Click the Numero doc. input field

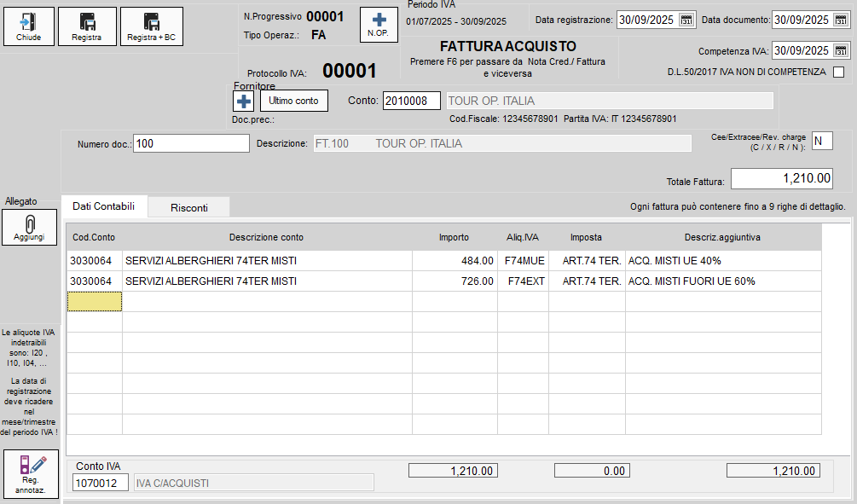click(x=191, y=144)
